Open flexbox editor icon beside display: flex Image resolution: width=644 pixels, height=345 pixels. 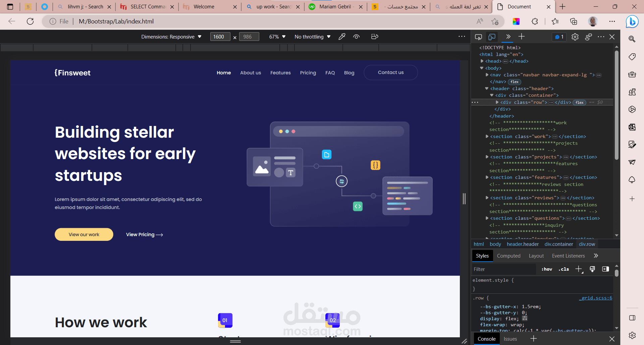(x=525, y=318)
